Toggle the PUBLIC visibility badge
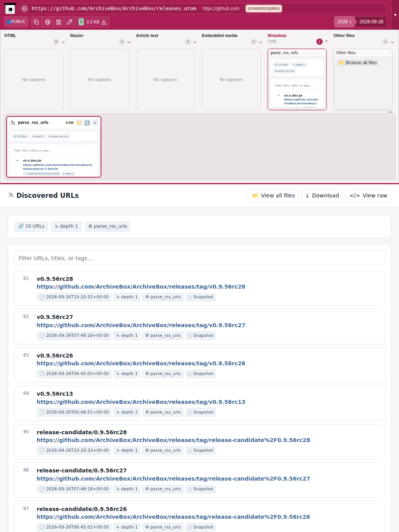399x532 pixels. pos(16,22)
